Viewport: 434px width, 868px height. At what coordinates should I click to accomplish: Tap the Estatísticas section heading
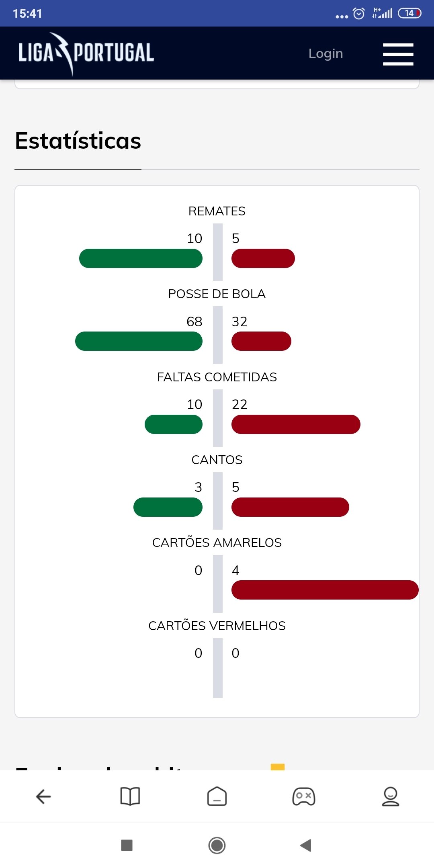coord(78,141)
